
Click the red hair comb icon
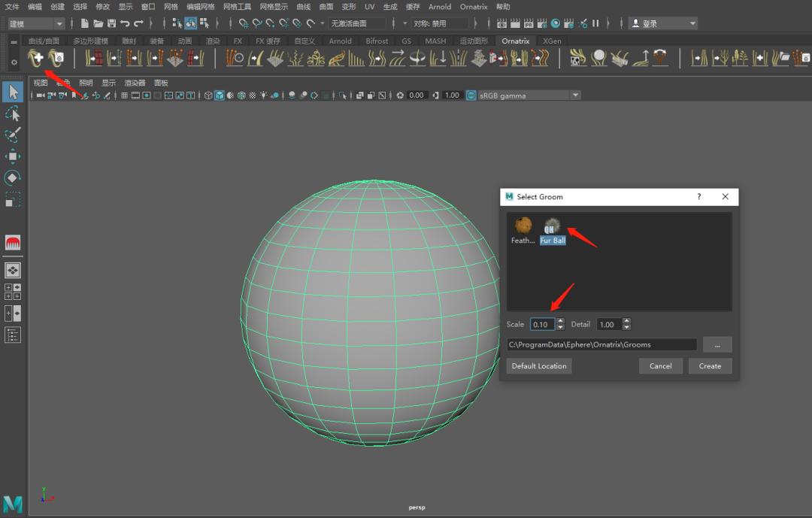tap(13, 242)
